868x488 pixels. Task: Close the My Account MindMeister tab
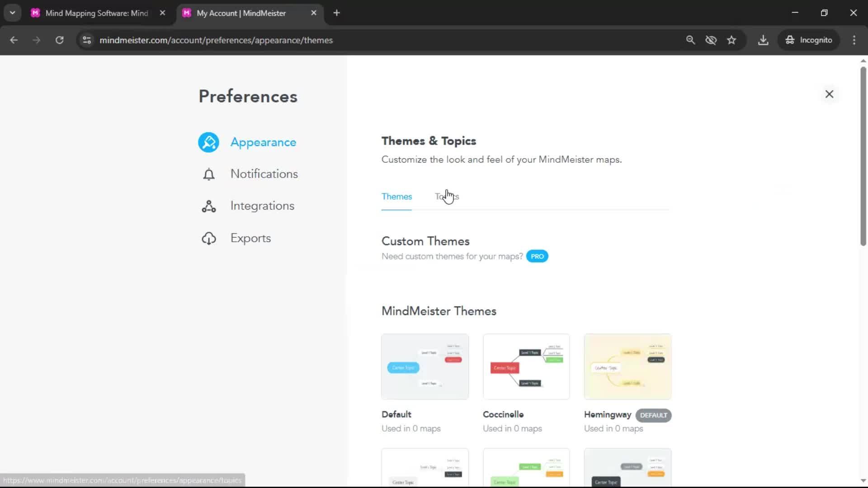tap(314, 13)
